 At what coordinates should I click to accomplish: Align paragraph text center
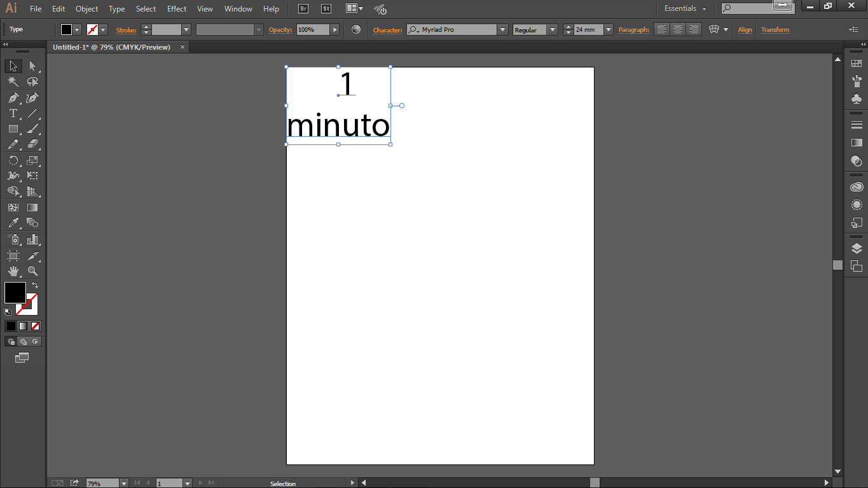click(678, 29)
